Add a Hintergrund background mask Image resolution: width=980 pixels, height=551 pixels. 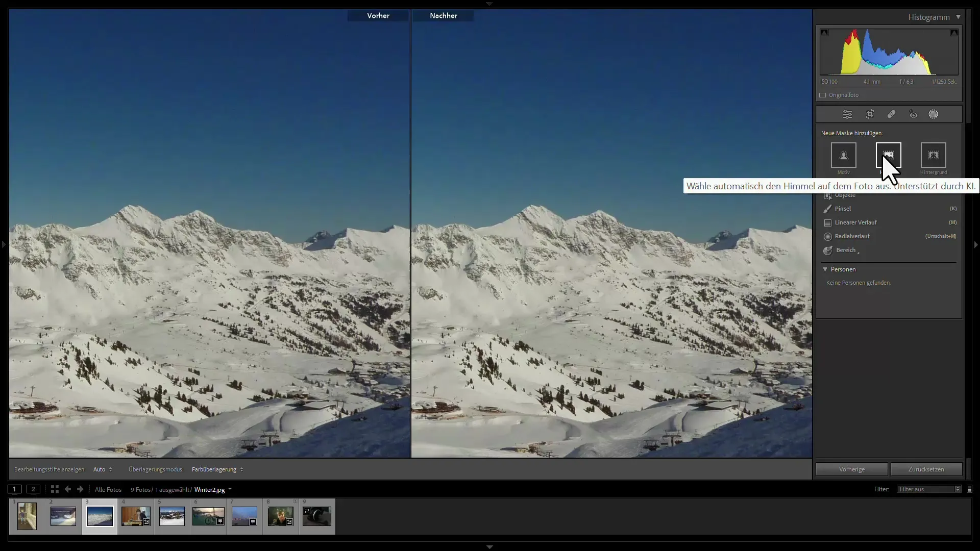(933, 155)
